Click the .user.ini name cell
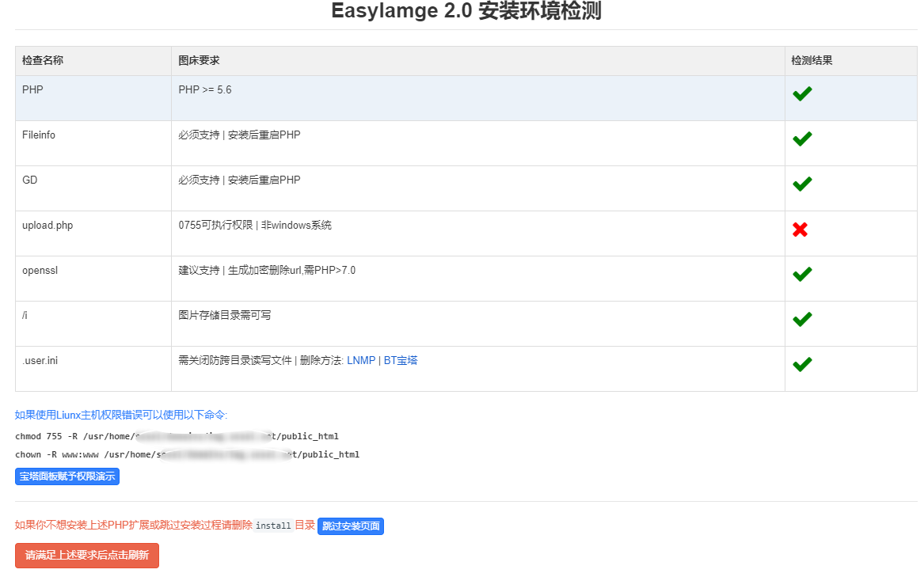924x577 pixels. click(x=93, y=369)
